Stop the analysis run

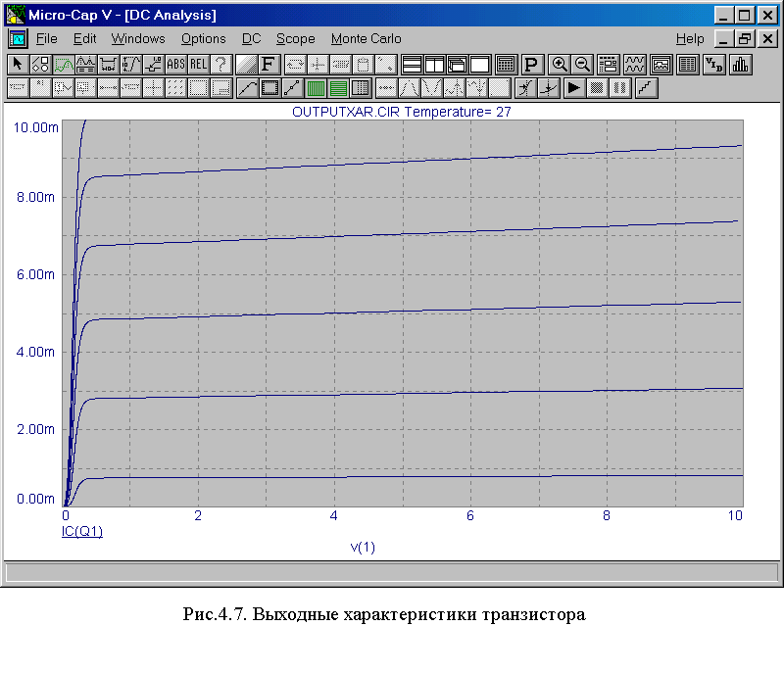pos(597,88)
